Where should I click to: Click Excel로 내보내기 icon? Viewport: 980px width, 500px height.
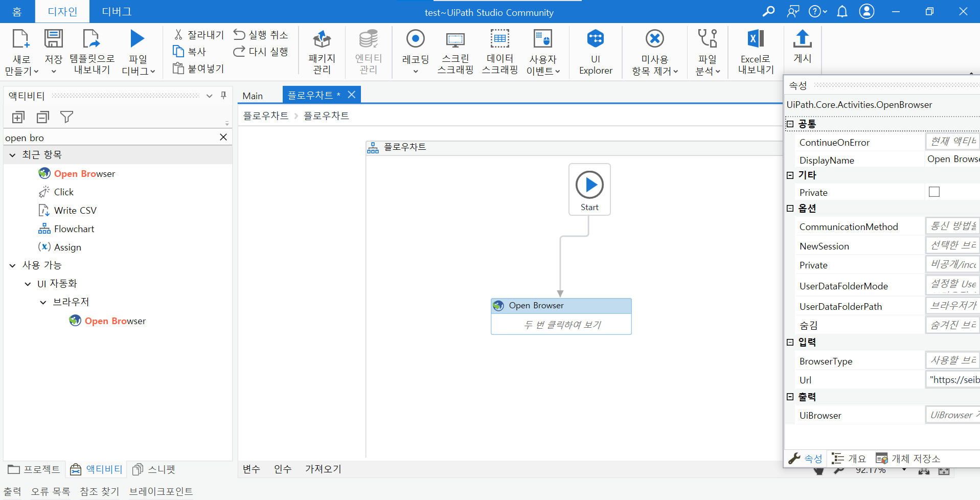point(756,39)
